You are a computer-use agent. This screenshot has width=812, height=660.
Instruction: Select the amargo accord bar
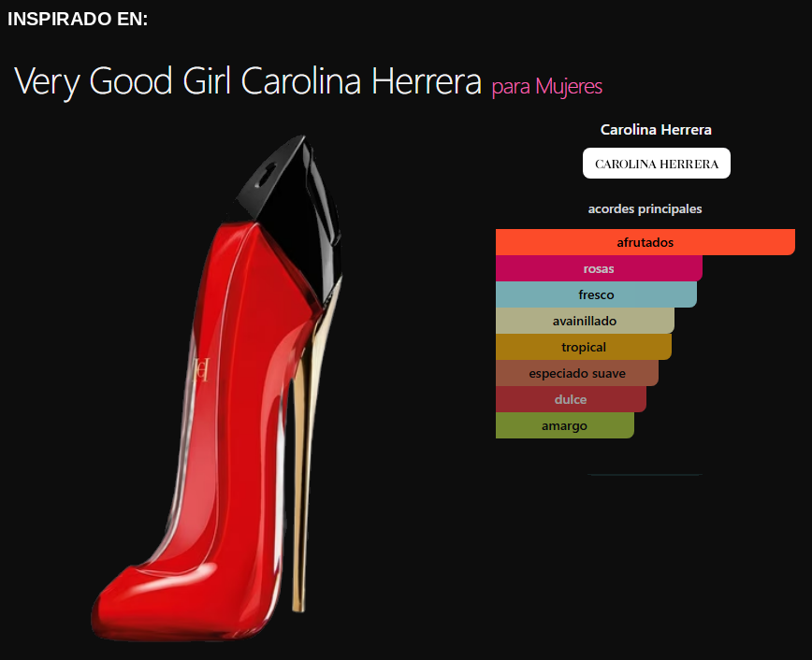pos(564,425)
